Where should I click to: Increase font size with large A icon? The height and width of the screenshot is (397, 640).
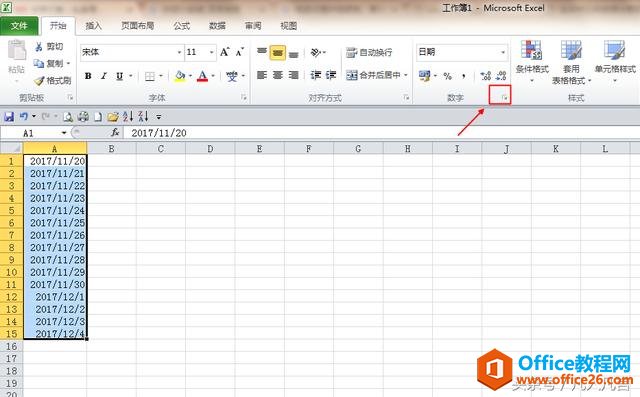224,52
